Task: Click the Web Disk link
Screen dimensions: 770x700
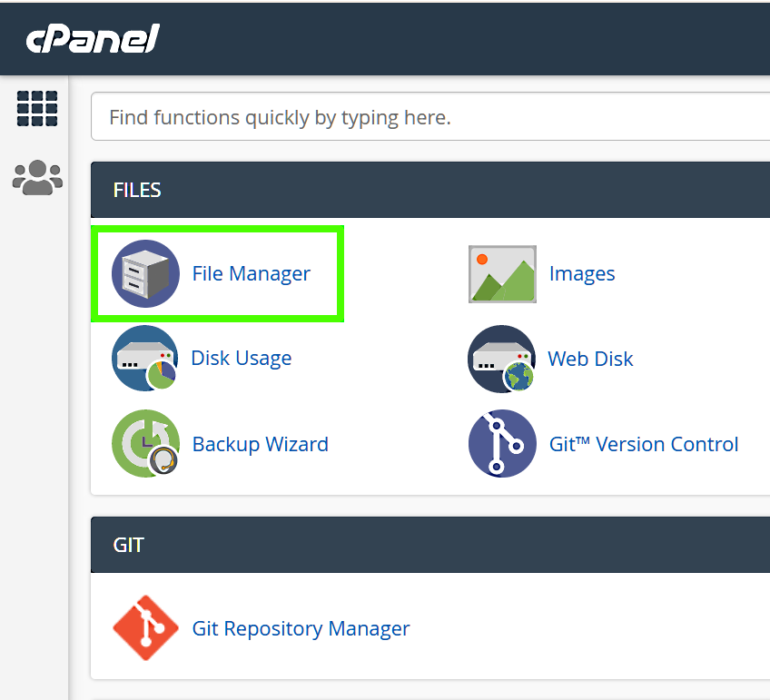Action: (x=590, y=359)
